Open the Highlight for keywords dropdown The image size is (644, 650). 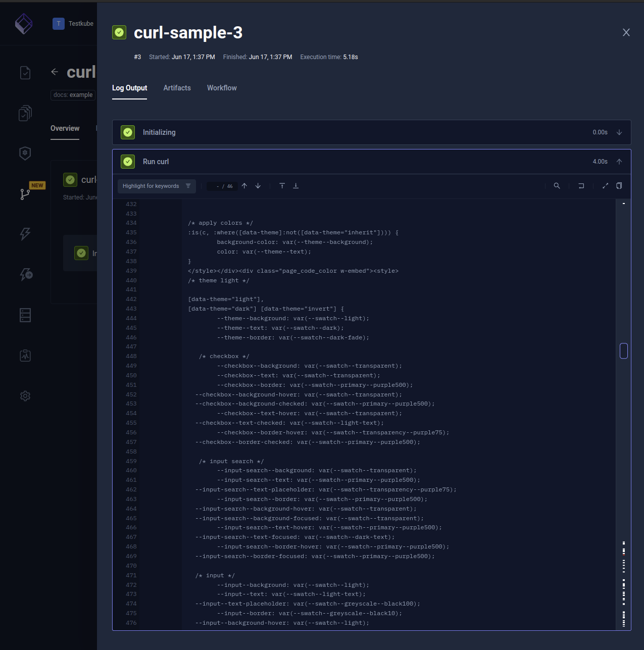coord(157,186)
